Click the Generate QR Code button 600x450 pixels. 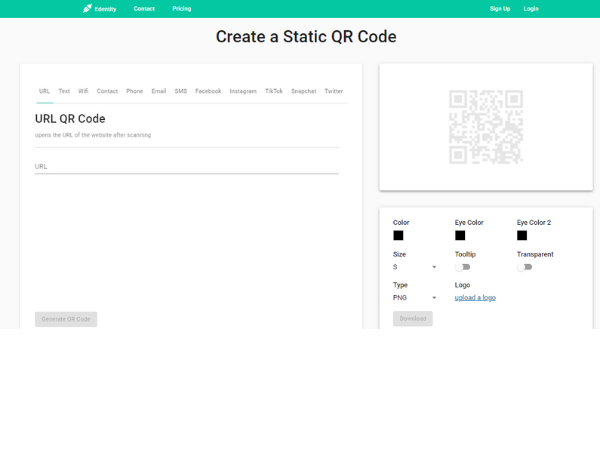(66, 319)
